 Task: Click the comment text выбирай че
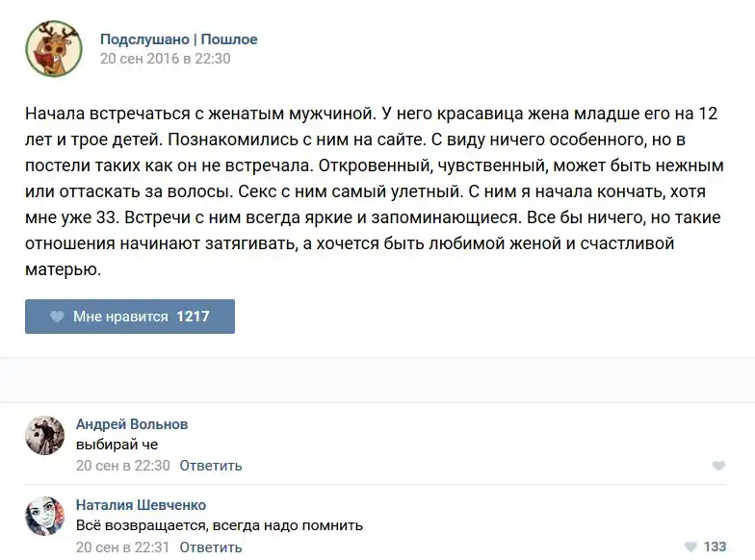click(x=117, y=445)
